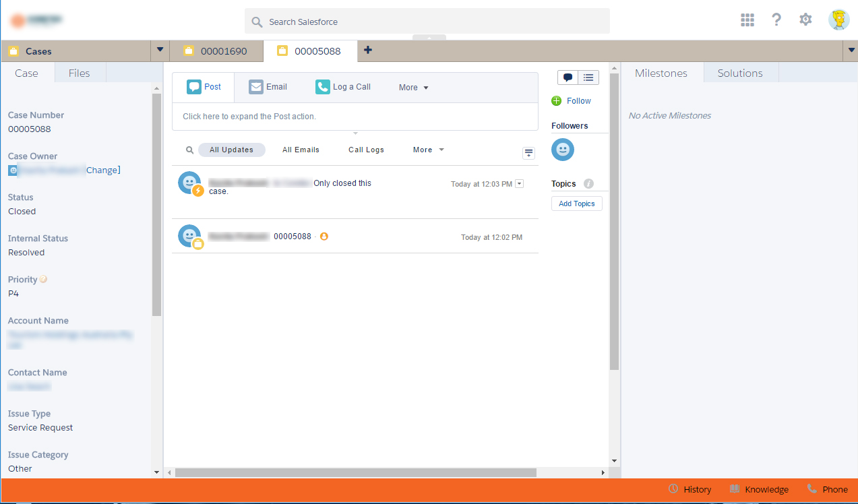
Task: Open the Phone footer item
Action: tap(827, 489)
